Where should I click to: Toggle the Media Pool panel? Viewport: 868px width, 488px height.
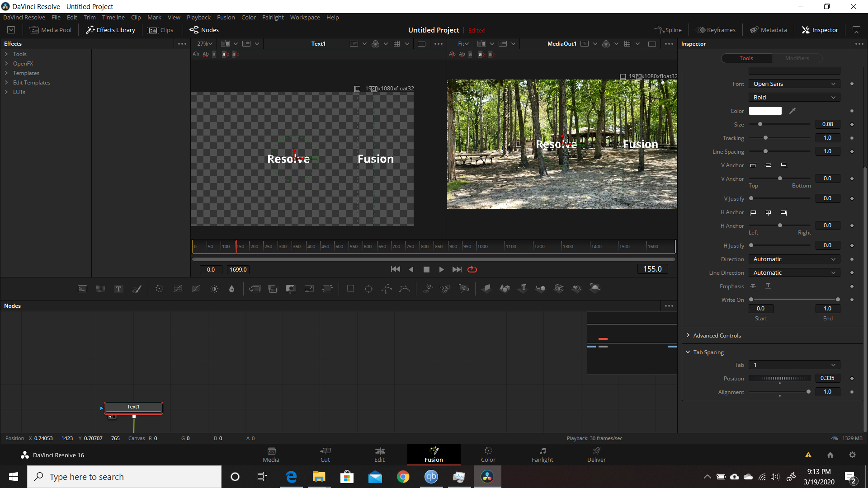(51, 30)
